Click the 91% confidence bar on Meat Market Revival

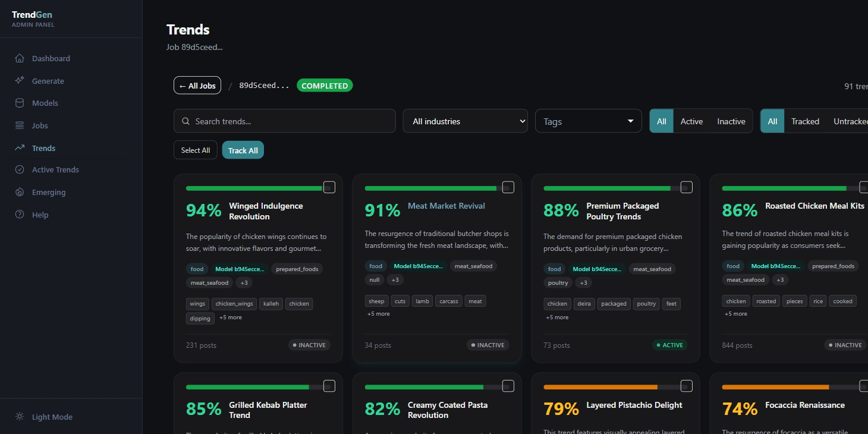tap(437, 188)
